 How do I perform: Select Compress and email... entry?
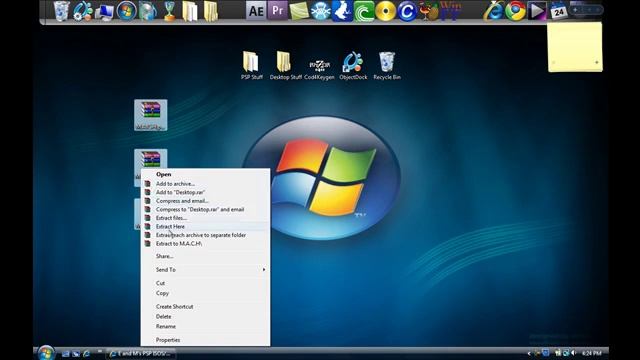tap(205, 201)
